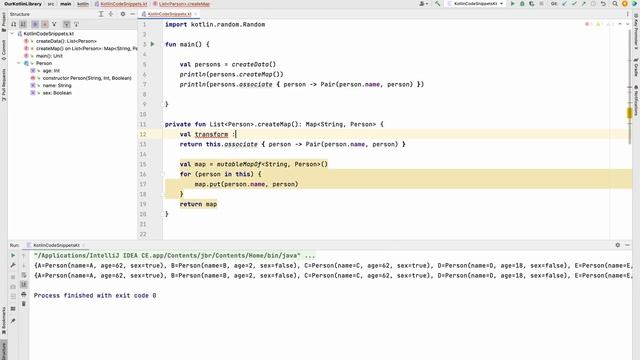Click the rollback undo arrow icon
Viewport: 640px width, 360px height.
coord(603,4)
